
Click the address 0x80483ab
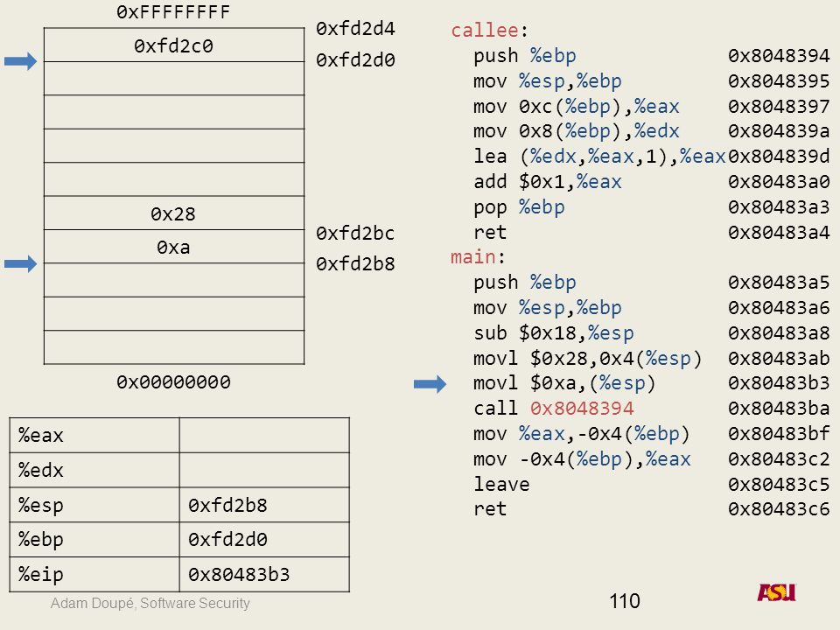pos(779,359)
